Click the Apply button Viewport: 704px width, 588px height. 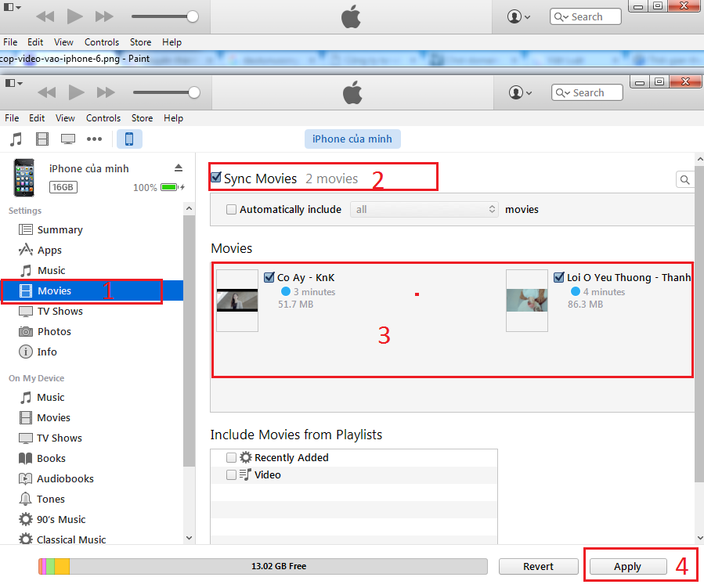click(x=627, y=567)
